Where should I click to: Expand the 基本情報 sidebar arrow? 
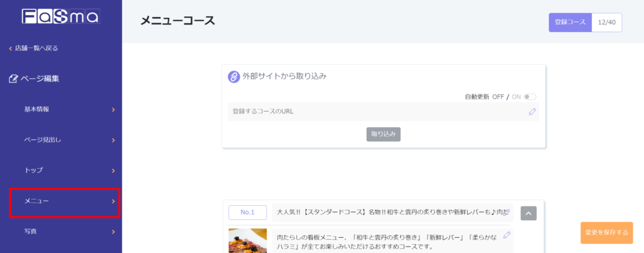(x=113, y=110)
